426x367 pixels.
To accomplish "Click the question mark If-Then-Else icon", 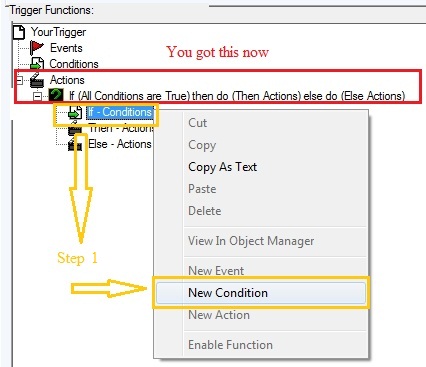I will pyautogui.click(x=56, y=96).
